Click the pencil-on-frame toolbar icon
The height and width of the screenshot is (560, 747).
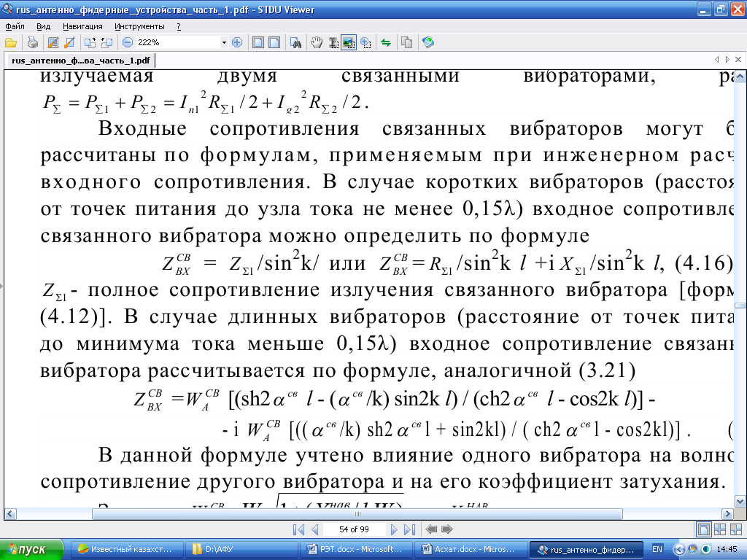(53, 43)
